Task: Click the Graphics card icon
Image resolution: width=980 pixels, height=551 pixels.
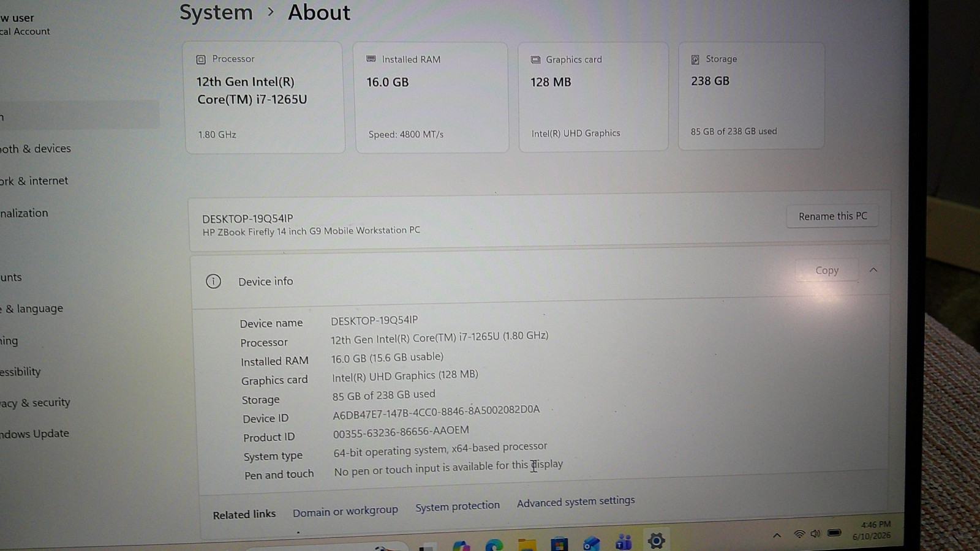Action: [x=535, y=59]
